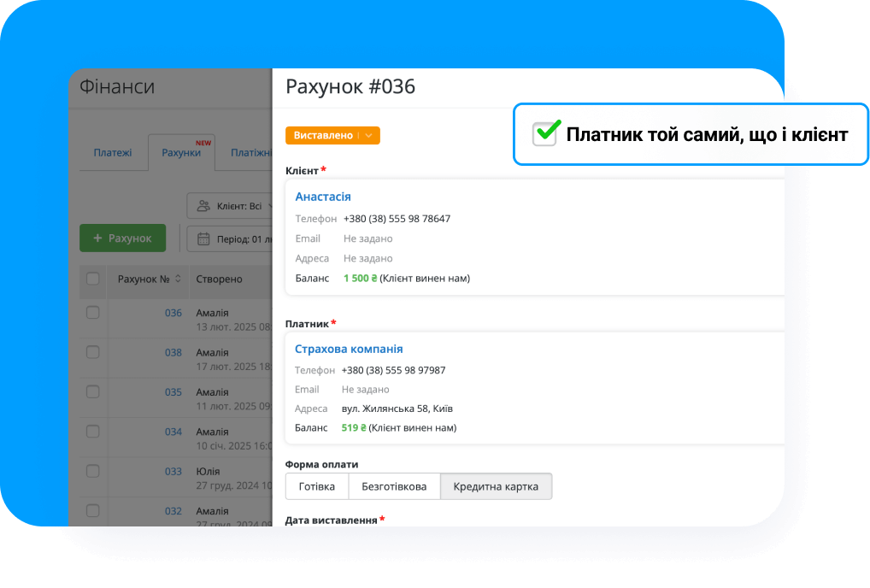Tick the checkbox for invoice 035 row
Viewport: 870px width, 588px height.
(92, 391)
